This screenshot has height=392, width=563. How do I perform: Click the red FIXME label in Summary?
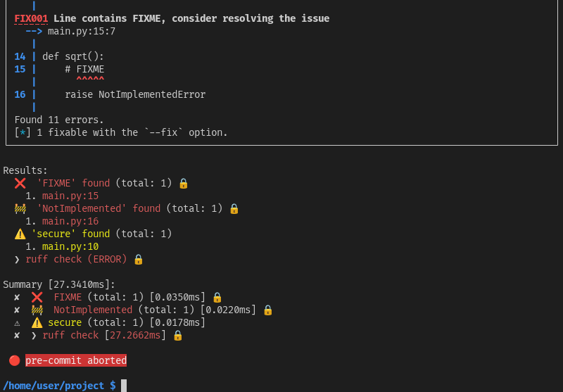tap(68, 297)
